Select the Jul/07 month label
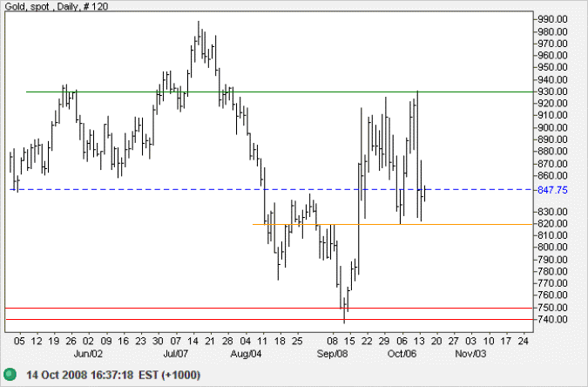 (175, 354)
